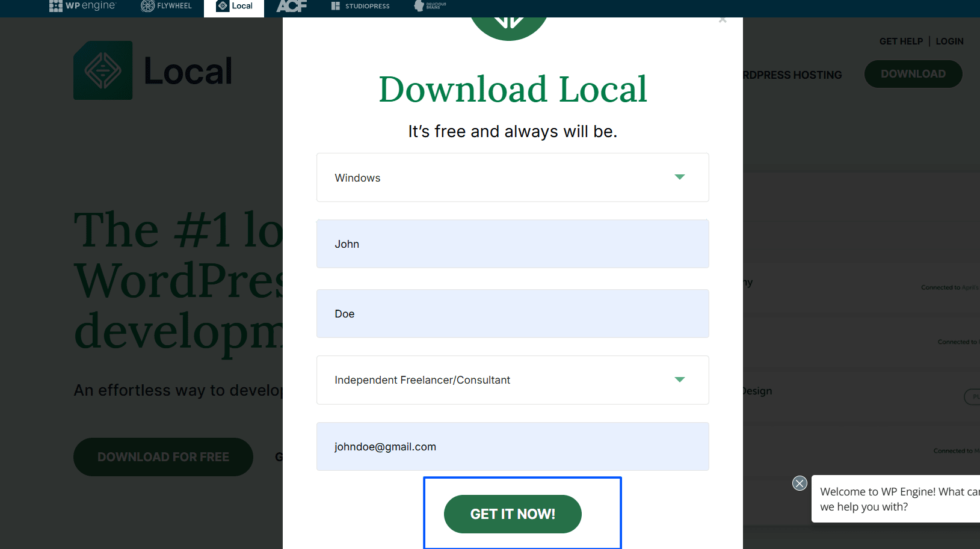980x549 pixels.
Task: Click the Local wordmark text in header
Action: [x=188, y=72]
